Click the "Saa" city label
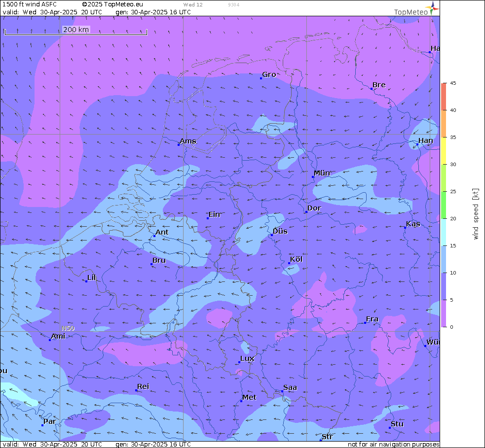Viewport: 485px width, 448px height. tap(290, 388)
